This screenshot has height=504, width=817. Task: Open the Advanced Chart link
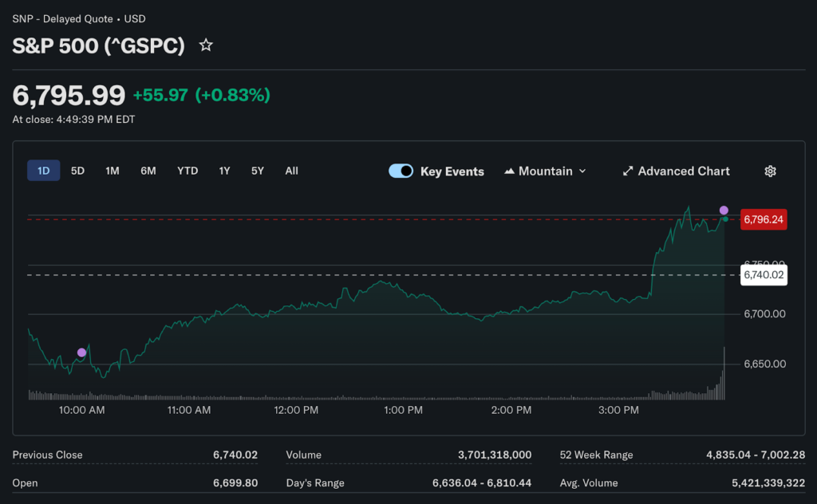coord(683,171)
